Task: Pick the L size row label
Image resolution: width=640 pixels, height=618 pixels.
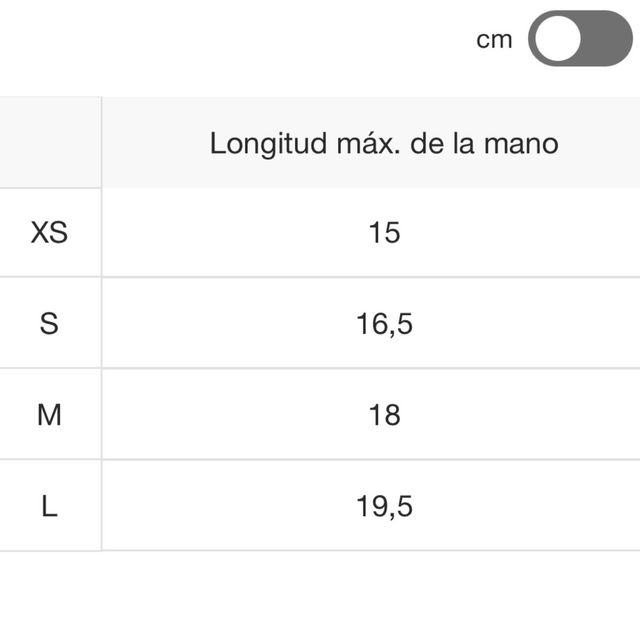Action: 49,506
